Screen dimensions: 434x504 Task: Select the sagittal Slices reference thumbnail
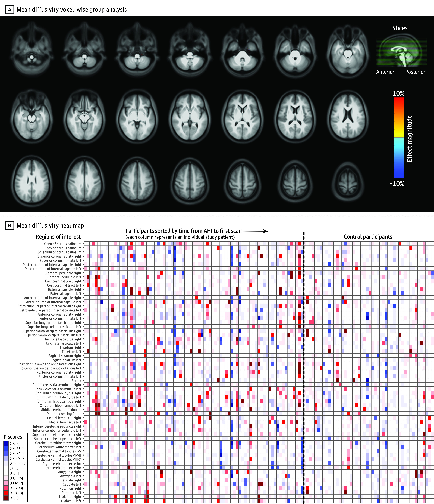(x=402, y=50)
